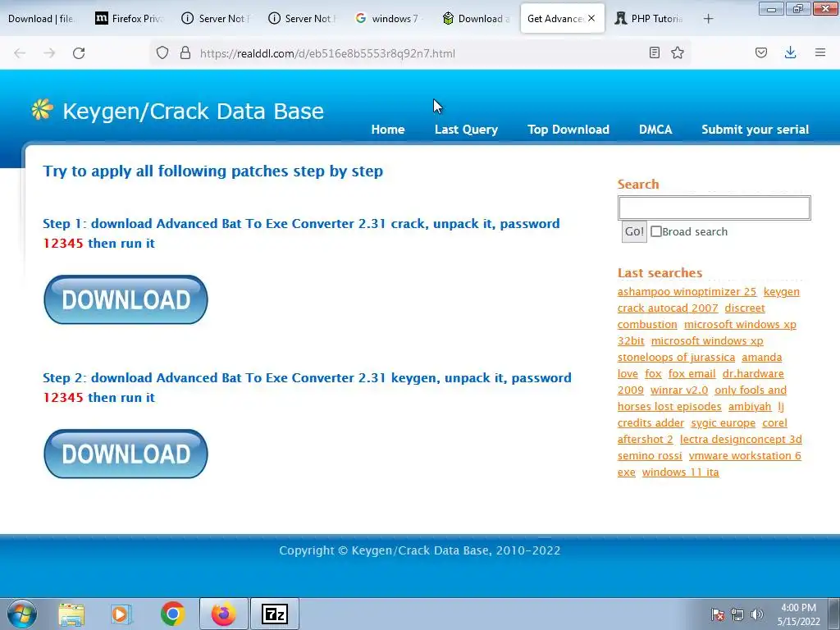
Task: Open Submit your serial page
Action: click(x=755, y=130)
